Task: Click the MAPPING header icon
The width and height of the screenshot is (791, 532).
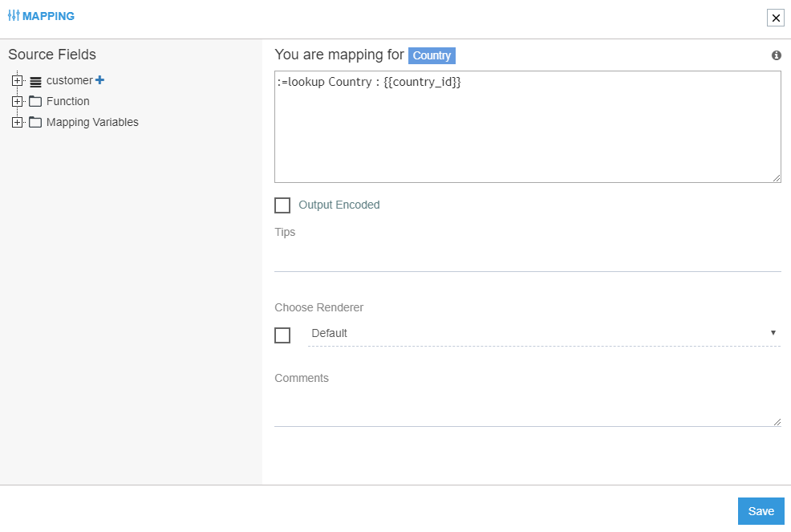Action: coord(14,15)
